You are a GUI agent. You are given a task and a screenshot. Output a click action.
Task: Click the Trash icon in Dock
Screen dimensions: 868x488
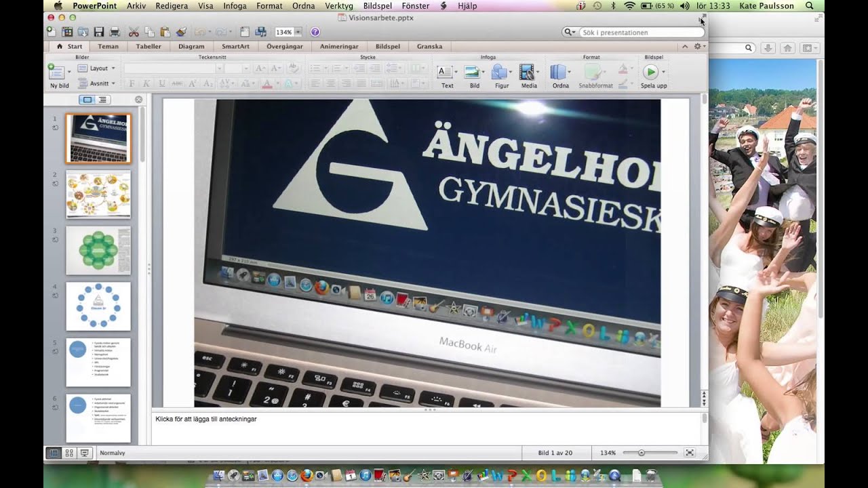652,476
